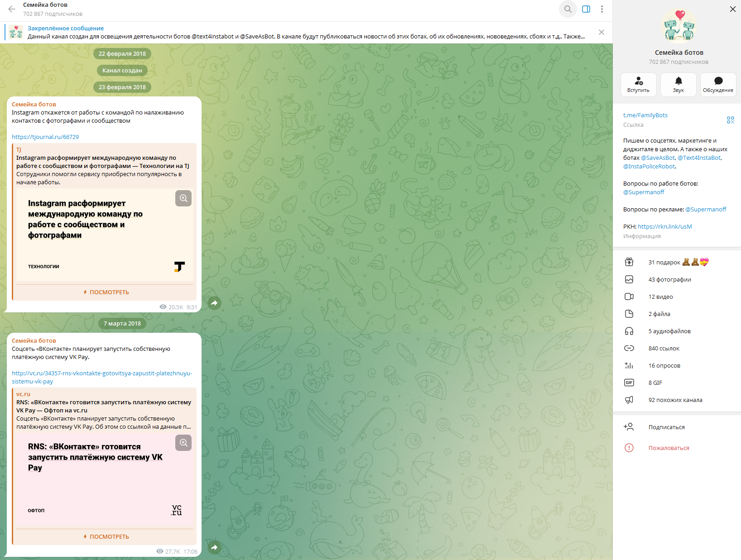Toggle sound notifications with Звук

click(x=678, y=85)
